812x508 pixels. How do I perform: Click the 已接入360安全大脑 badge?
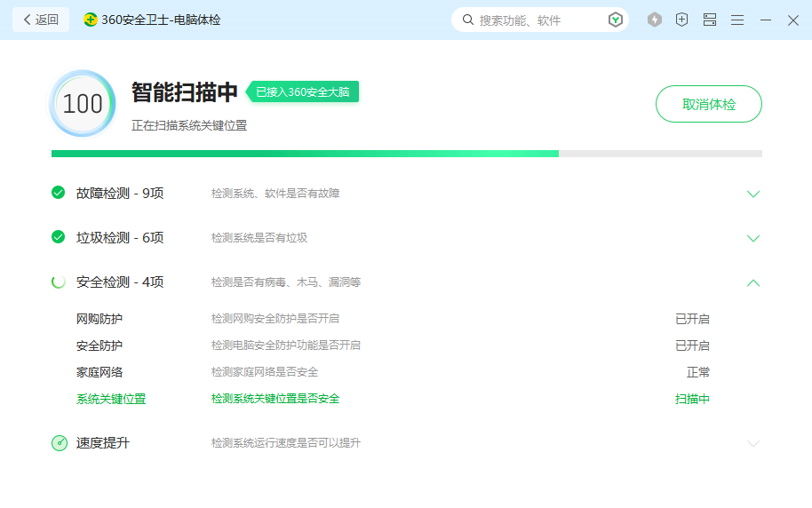[302, 91]
